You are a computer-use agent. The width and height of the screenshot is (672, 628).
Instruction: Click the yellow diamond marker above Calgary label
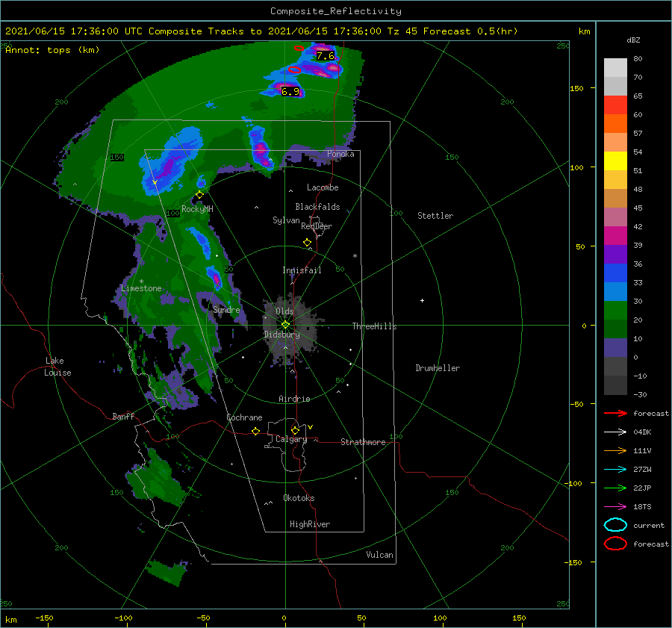[x=295, y=430]
